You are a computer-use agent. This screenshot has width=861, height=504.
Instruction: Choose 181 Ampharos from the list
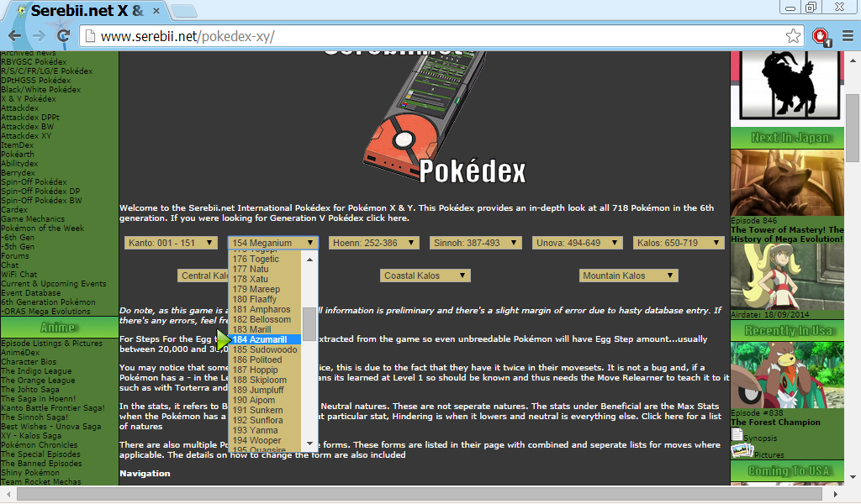click(265, 309)
